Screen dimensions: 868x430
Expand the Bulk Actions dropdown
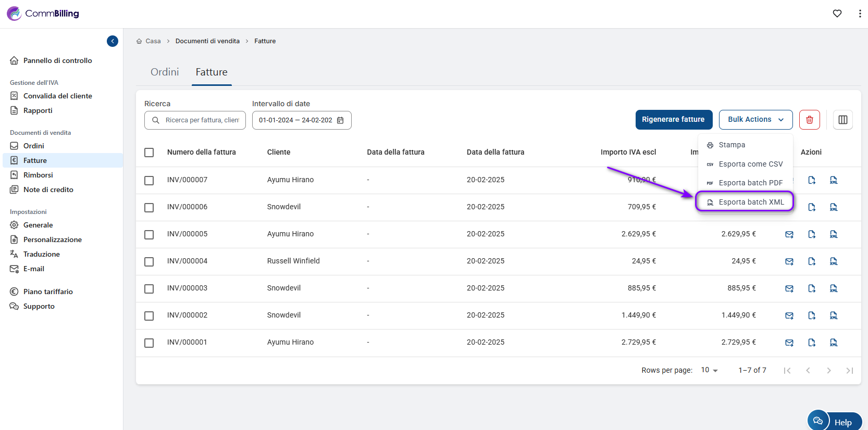coord(755,120)
